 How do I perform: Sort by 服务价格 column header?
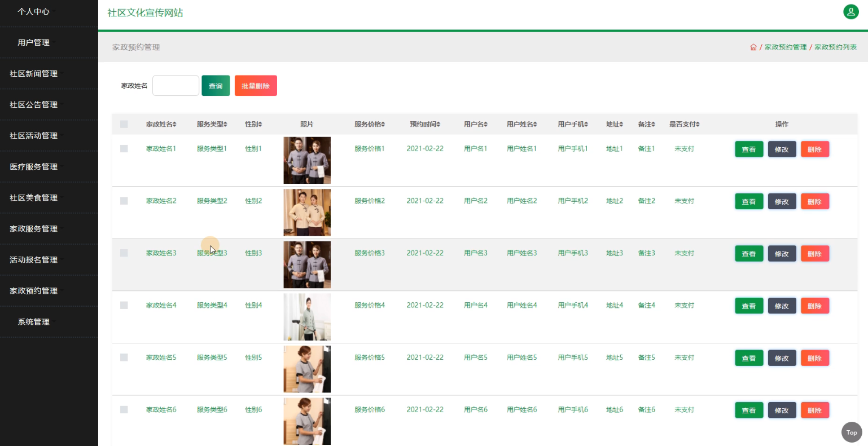(x=370, y=124)
